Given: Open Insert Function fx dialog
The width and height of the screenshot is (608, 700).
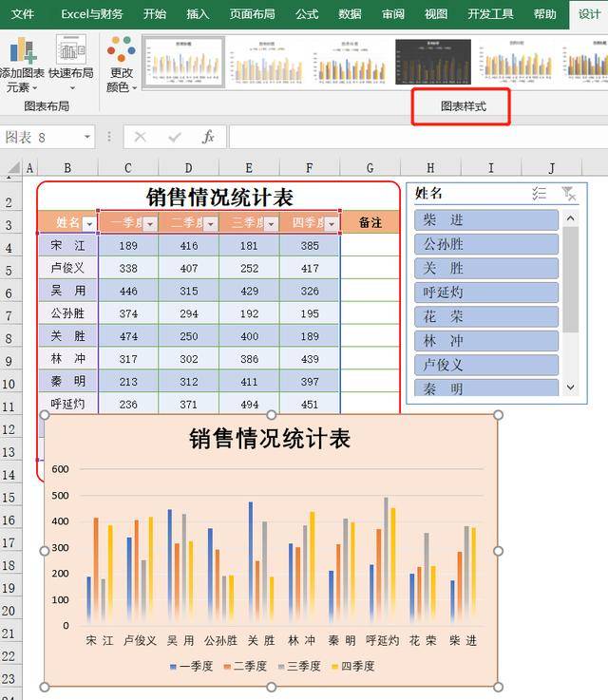Looking at the screenshot, I should click(208, 137).
